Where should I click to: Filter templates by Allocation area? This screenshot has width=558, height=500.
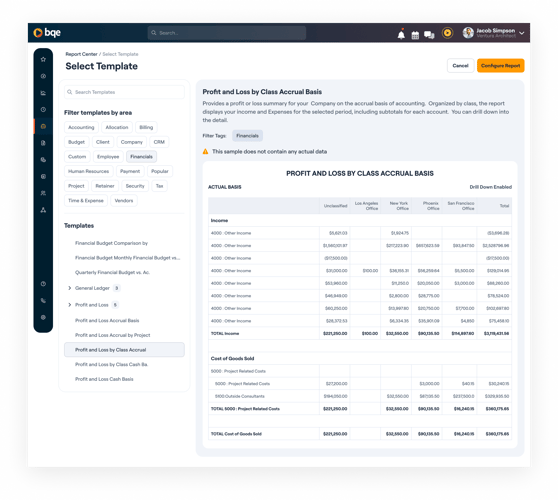(x=117, y=127)
